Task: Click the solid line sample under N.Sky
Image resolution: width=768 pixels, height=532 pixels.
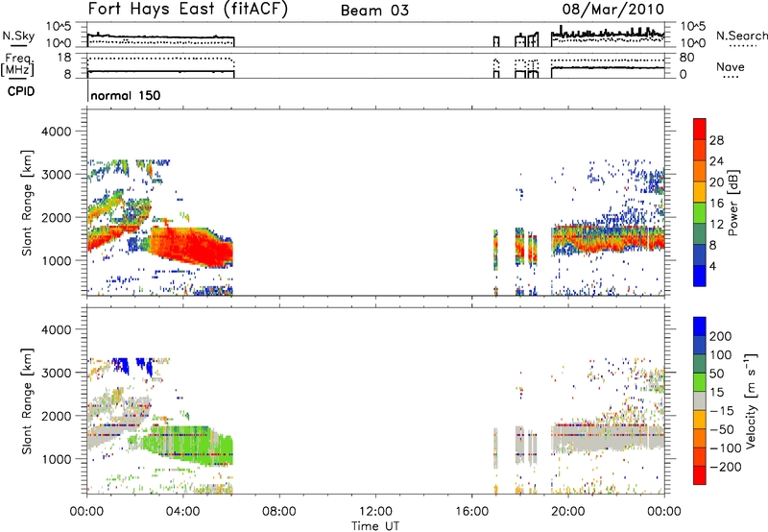Action: tap(18, 45)
